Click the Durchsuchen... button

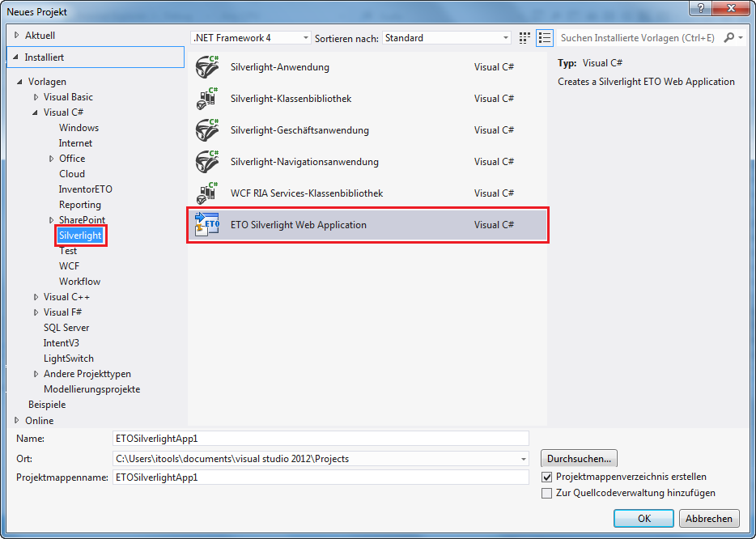click(x=579, y=459)
